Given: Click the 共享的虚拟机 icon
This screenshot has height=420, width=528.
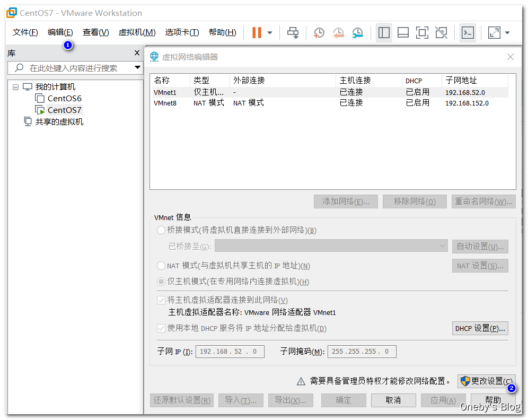Looking at the screenshot, I should [x=28, y=121].
